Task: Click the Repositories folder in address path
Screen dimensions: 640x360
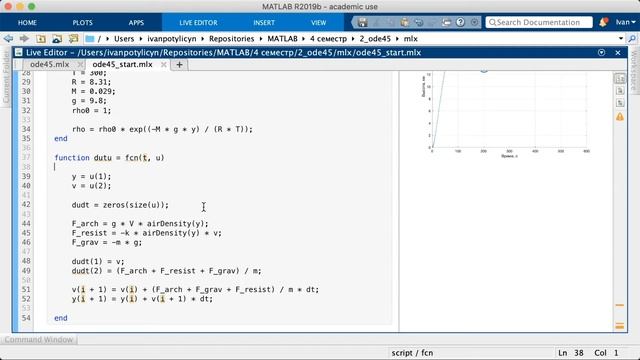Action: point(231,39)
